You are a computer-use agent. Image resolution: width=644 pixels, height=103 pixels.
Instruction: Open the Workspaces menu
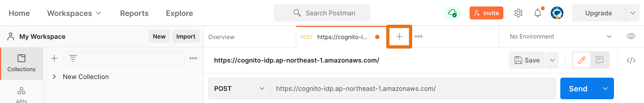(x=74, y=13)
